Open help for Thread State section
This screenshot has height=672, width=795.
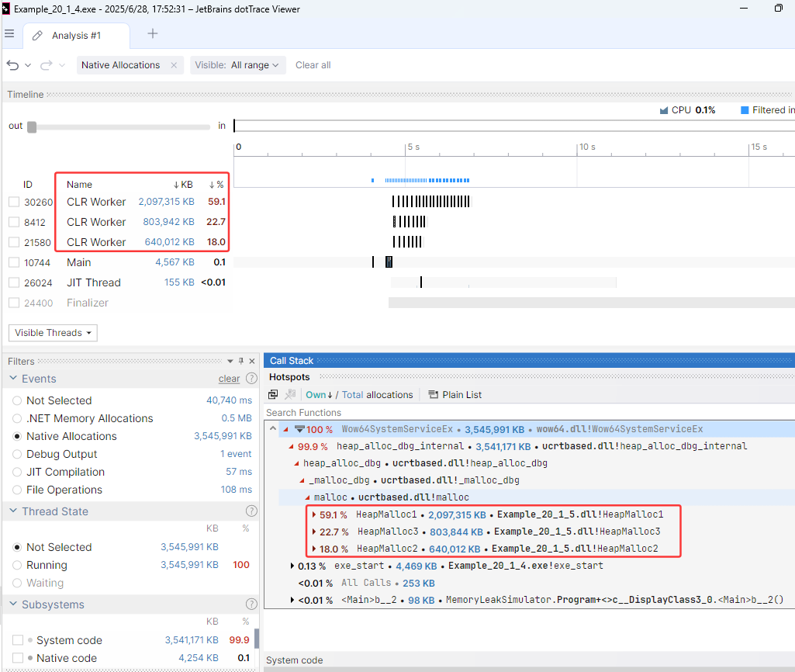pyautogui.click(x=251, y=511)
